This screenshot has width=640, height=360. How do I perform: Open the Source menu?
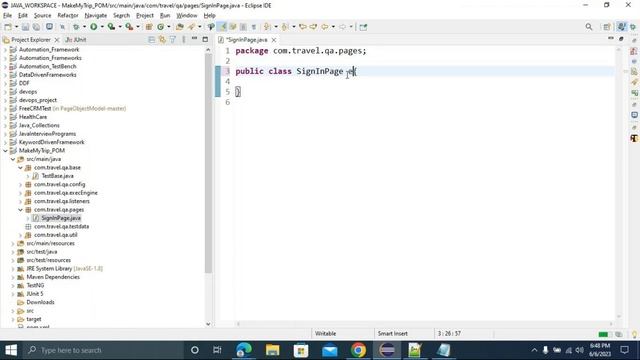[42, 16]
